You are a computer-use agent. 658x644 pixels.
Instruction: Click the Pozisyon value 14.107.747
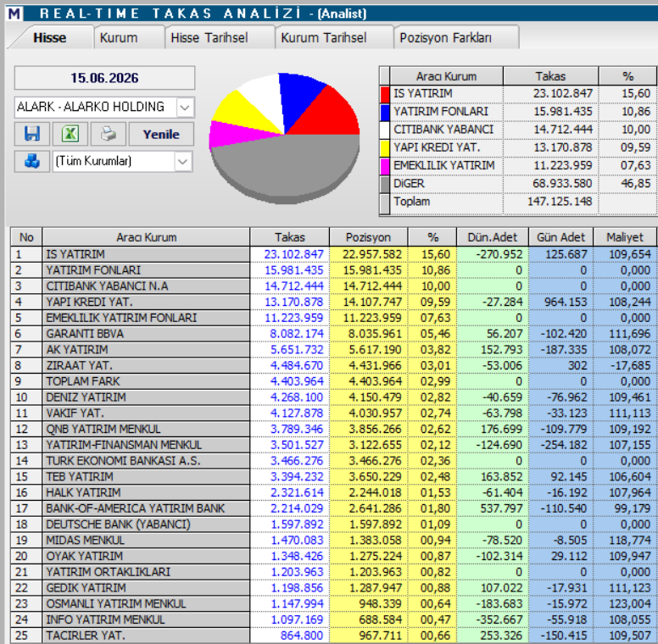[371, 303]
